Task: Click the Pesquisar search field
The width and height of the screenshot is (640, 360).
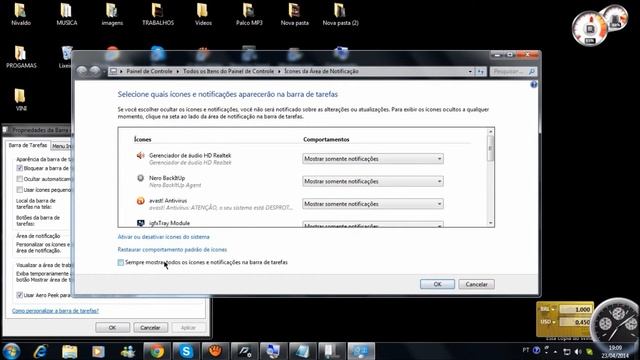Action: (x=513, y=71)
